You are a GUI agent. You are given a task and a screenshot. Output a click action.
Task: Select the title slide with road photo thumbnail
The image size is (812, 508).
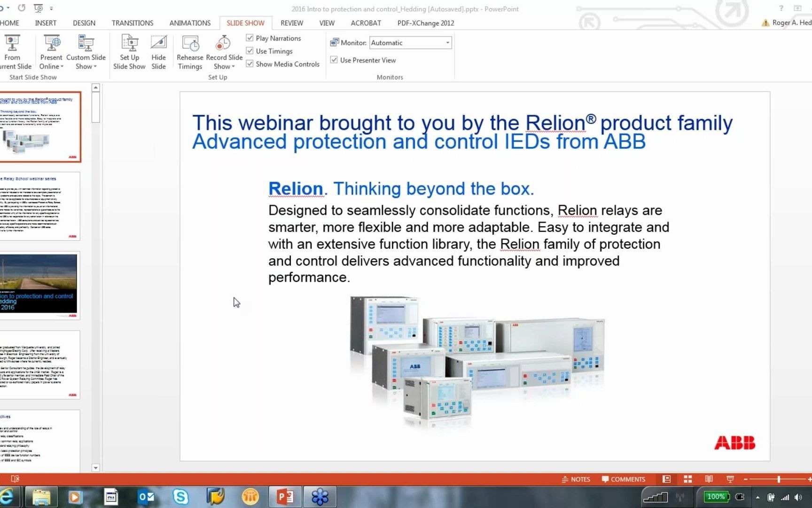pyautogui.click(x=40, y=286)
